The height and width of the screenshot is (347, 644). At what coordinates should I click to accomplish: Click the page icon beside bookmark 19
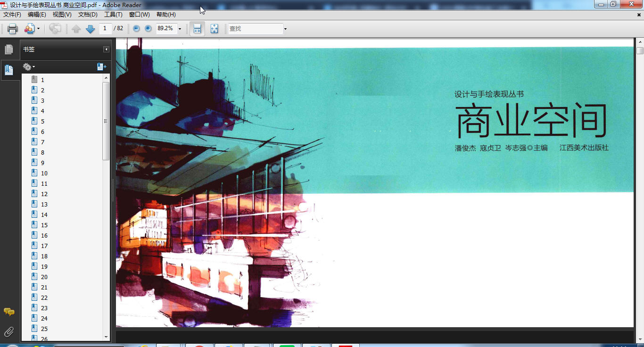(34, 266)
